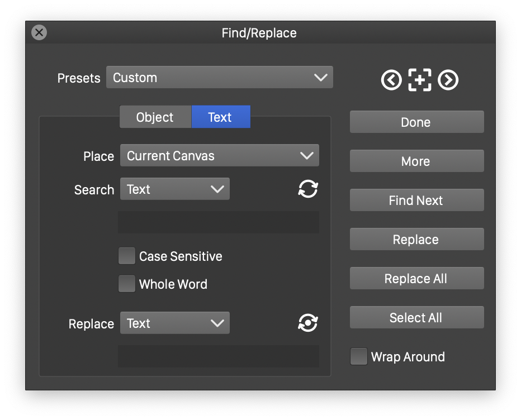The width and height of the screenshot is (521, 420).
Task: Expand the Place dropdown showing Current Canvas
Action: [219, 156]
